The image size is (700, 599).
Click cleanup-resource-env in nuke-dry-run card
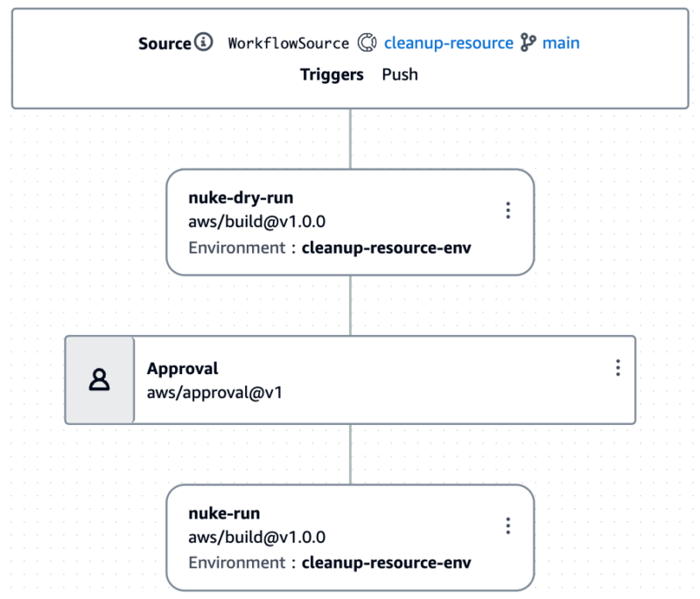pos(387,247)
